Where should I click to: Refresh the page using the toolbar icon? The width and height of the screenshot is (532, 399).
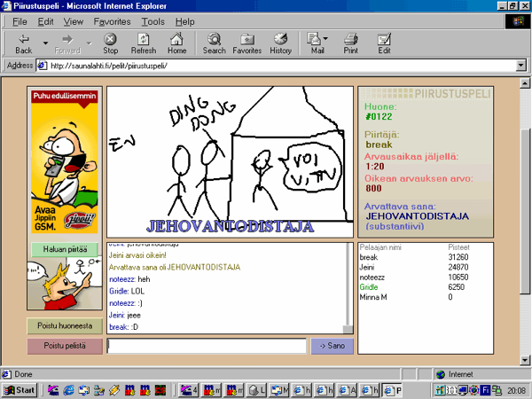pos(143,43)
